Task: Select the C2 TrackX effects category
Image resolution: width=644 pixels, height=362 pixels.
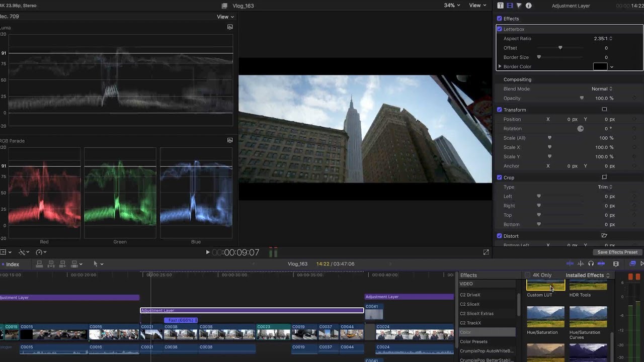Action: [x=487, y=323]
